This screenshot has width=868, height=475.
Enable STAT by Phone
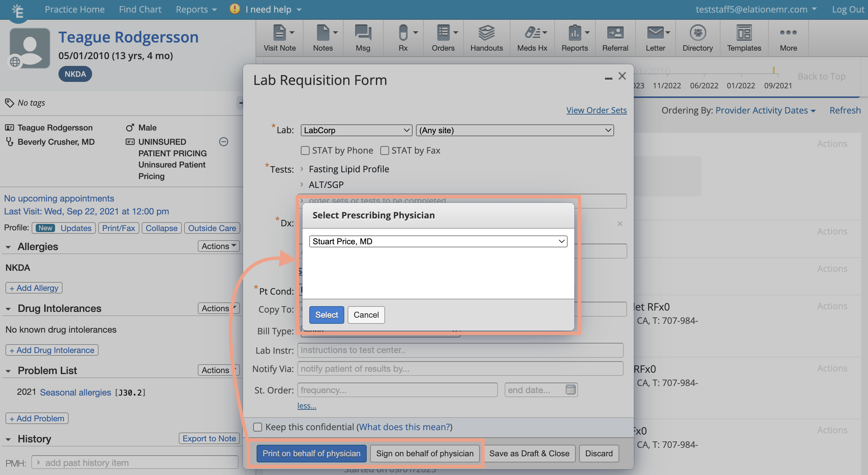coord(305,151)
